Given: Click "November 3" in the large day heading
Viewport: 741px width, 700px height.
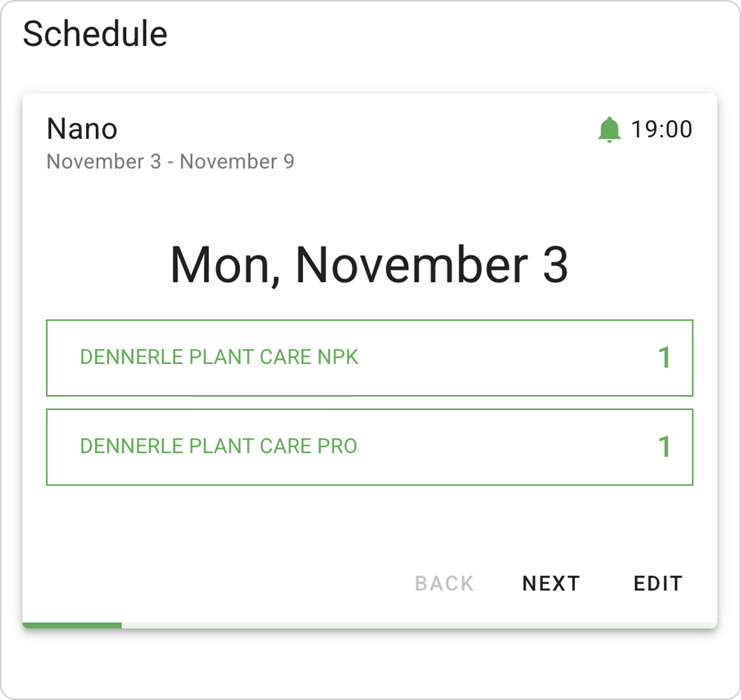Looking at the screenshot, I should pos(432,265).
